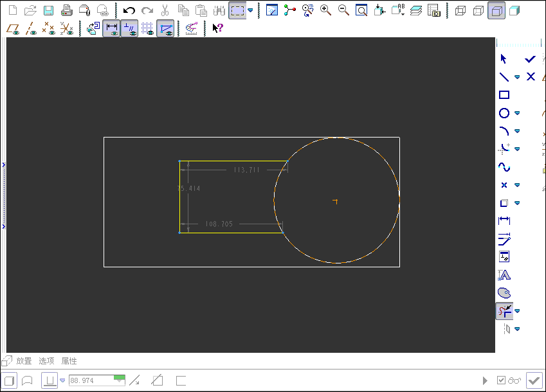Orient sketch plane parallel to screen
Viewport: 546px width, 392px height.
93,28
